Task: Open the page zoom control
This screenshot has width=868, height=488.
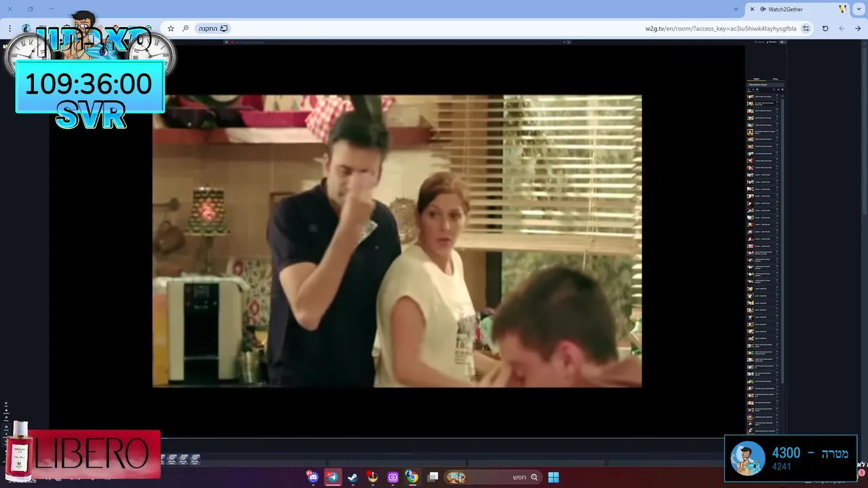Action: click(x=185, y=28)
